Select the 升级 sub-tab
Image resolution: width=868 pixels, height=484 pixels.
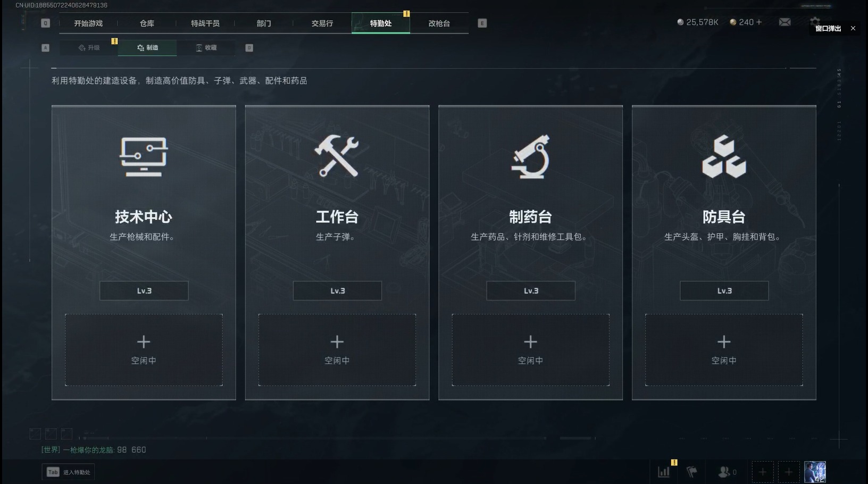coord(89,48)
